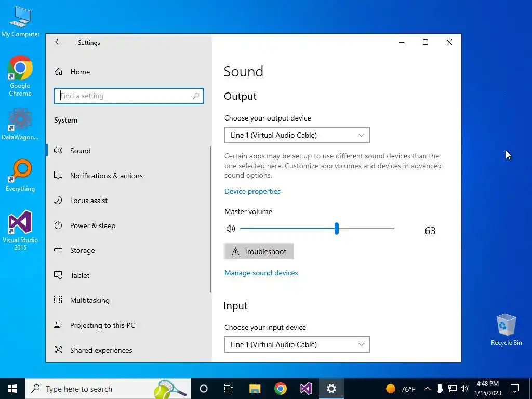Click the sidebar vertical scrollbar
532x399 pixels.
click(x=210, y=219)
